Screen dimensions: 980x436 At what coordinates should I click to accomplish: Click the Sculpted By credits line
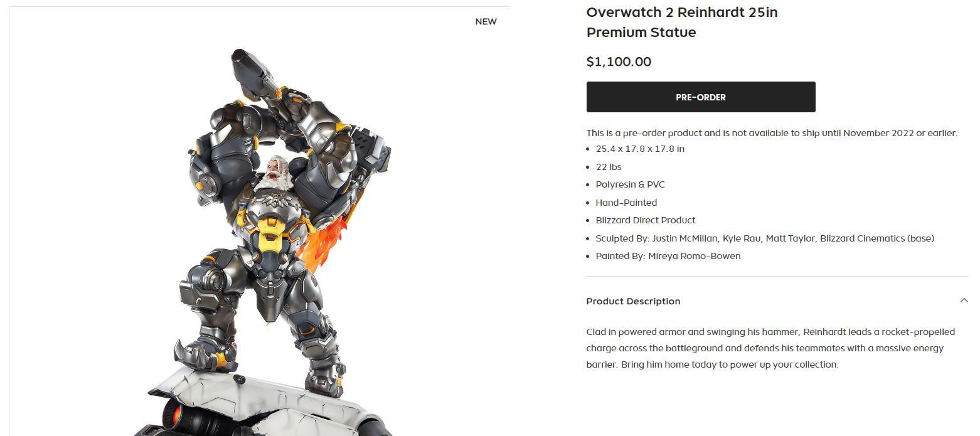click(765, 238)
